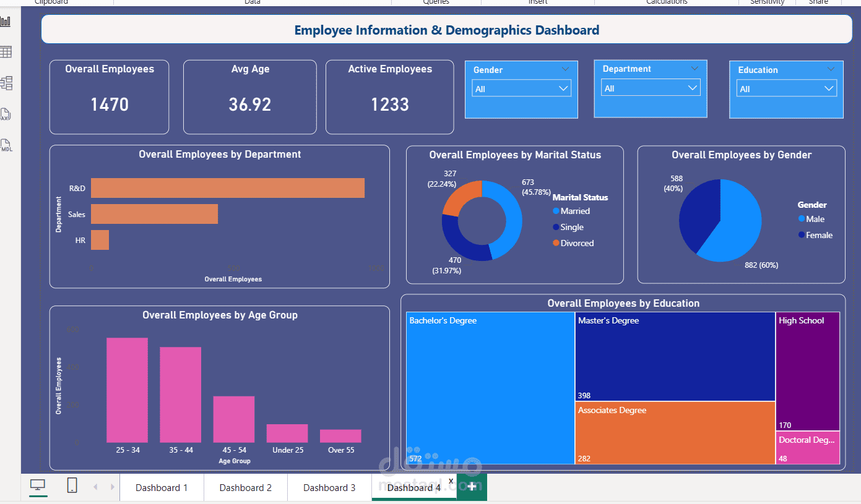Screen dimensions: 861x504
Task: Open the DAX query view icon
Action: 6,115
